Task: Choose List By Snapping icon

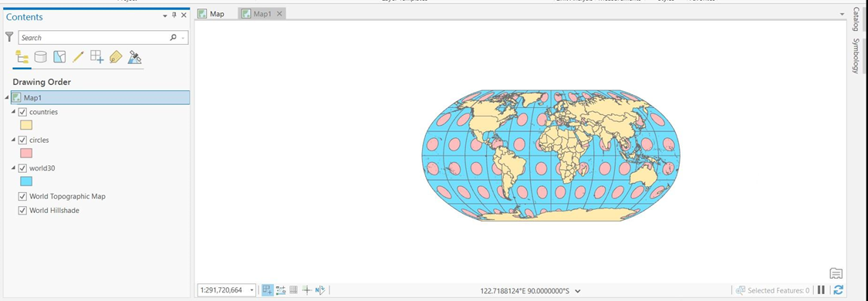Action: [x=97, y=57]
